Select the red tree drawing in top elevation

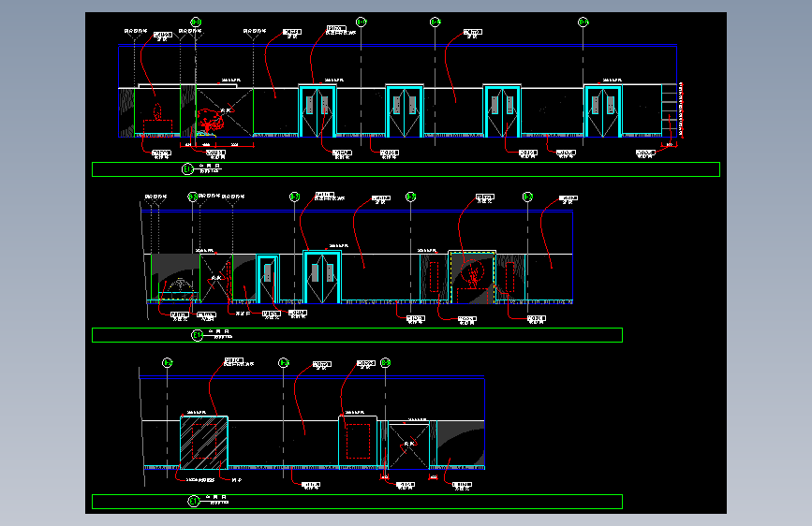(210, 122)
